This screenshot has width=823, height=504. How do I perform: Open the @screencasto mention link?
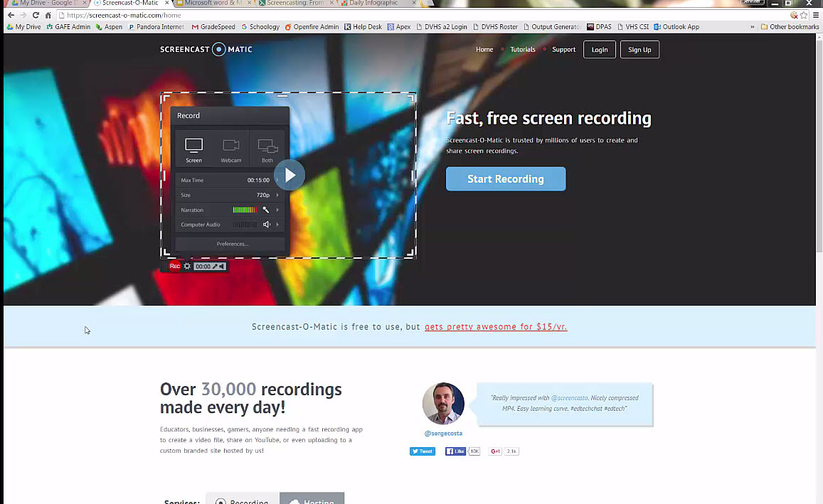[x=570, y=398]
